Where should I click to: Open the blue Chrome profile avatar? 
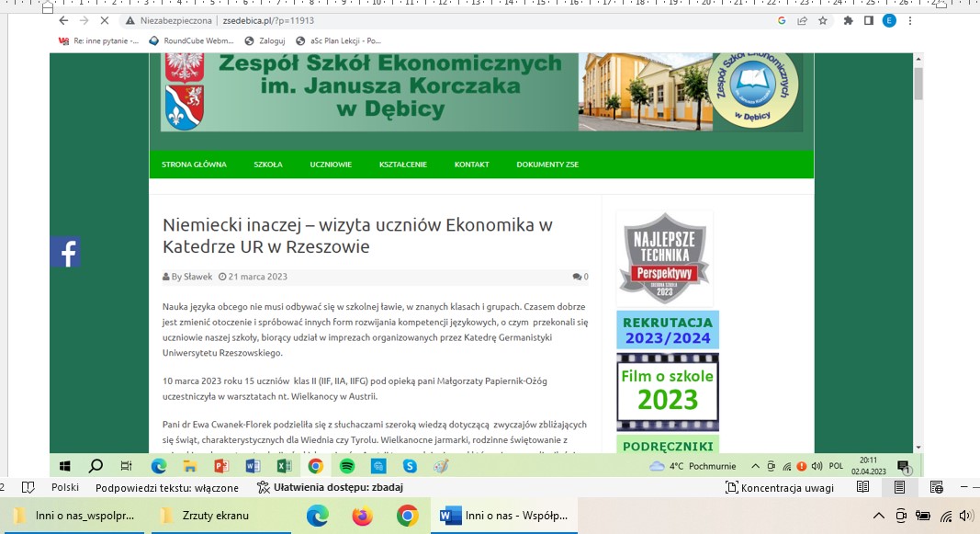[889, 20]
